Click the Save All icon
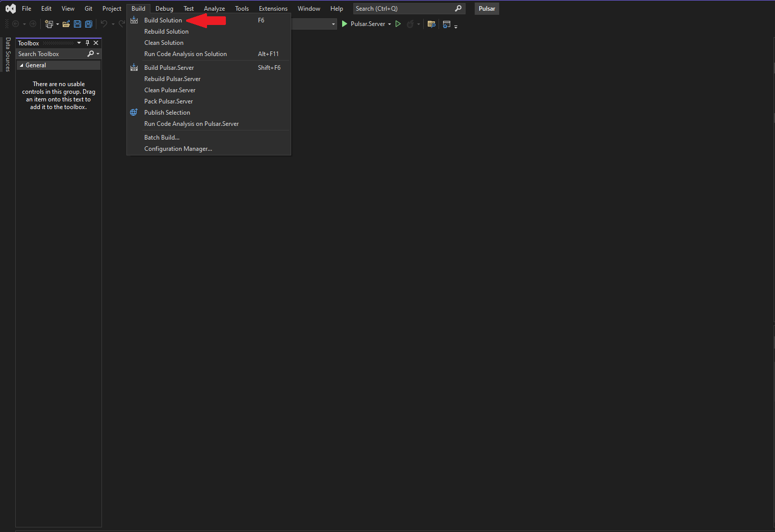Screen dimensions: 775x532 89,24
